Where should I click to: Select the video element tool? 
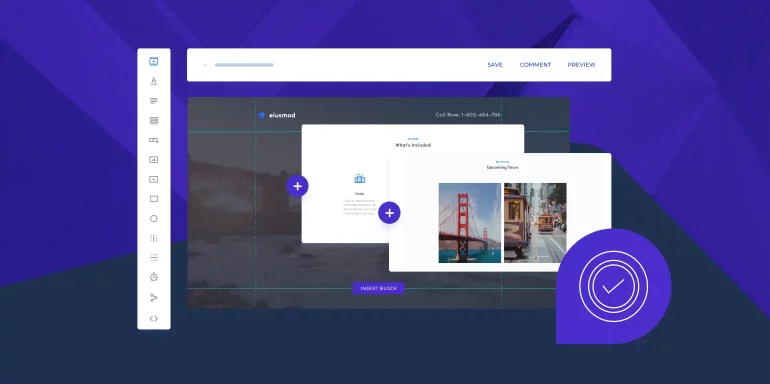pyautogui.click(x=154, y=179)
